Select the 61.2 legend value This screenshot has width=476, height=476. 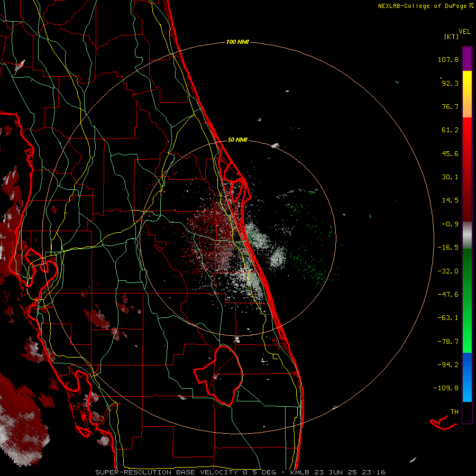pos(450,130)
